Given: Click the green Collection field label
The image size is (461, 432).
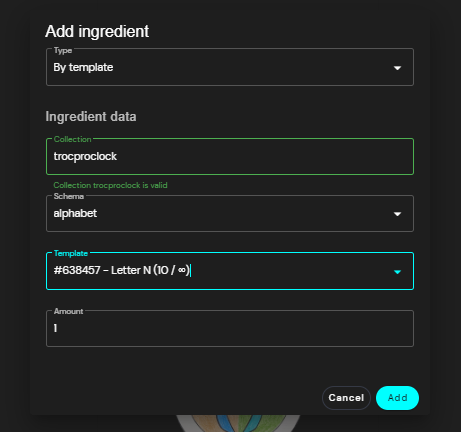Looking at the screenshot, I should 72,139.
